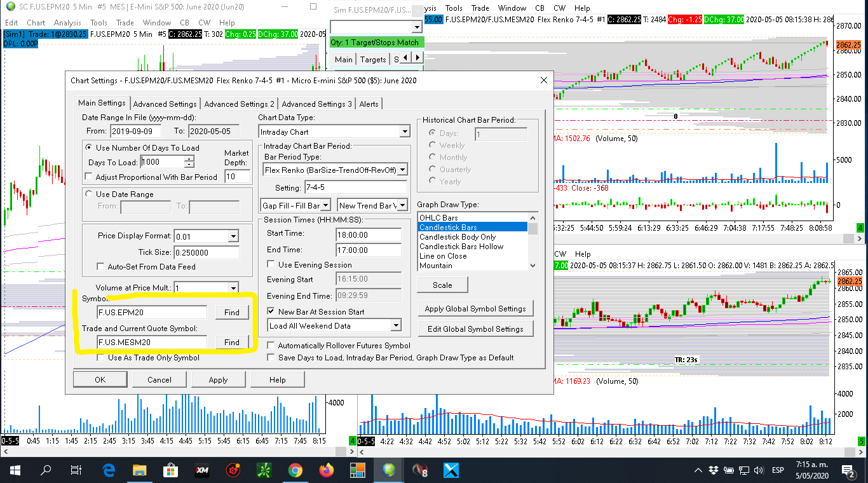Open Microsoft Edge from the taskbar

(109, 470)
